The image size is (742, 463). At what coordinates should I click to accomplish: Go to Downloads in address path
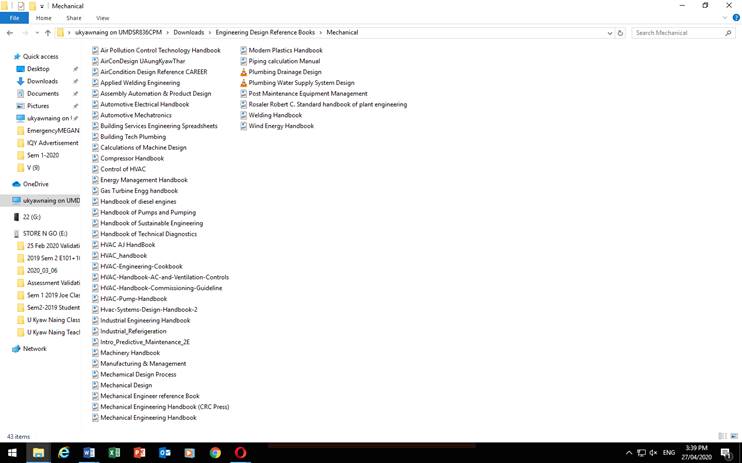point(188,32)
